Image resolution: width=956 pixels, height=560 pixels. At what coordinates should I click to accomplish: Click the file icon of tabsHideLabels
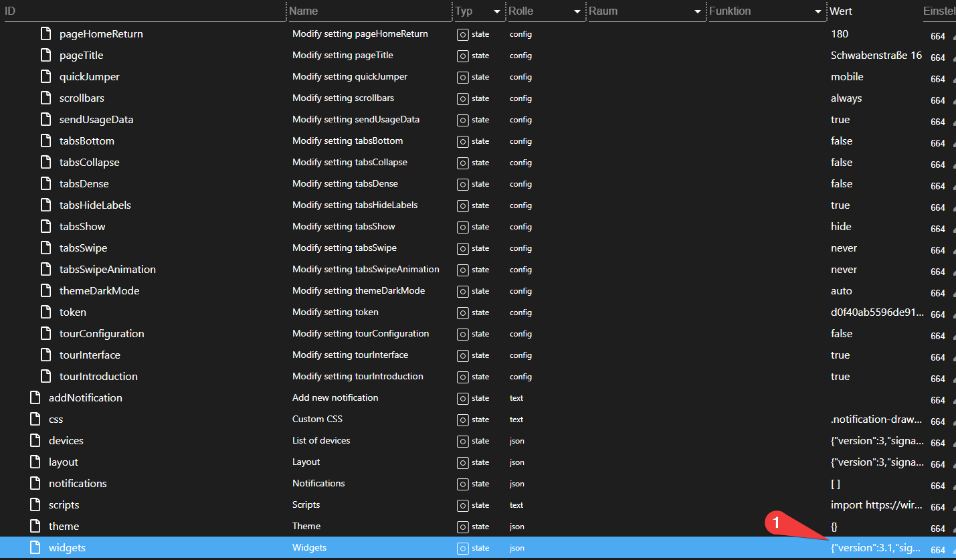tap(45, 205)
